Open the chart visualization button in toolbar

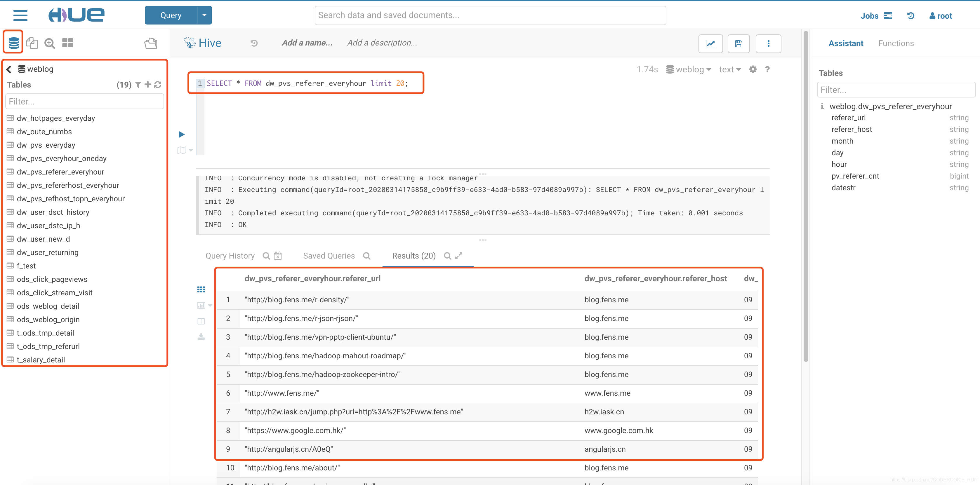tap(710, 43)
